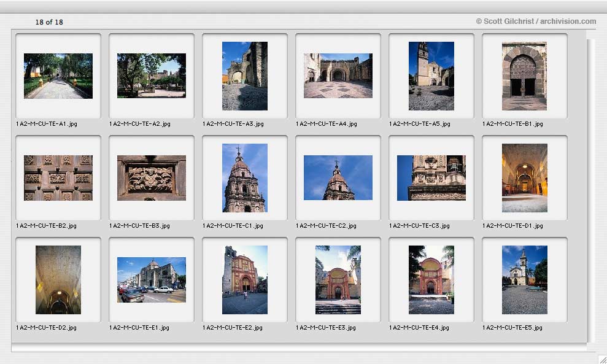Click filename label 1A2-M-CU-TE-E4.jpg
Image resolution: width=607 pixels, height=364 pixels.
tap(419, 328)
